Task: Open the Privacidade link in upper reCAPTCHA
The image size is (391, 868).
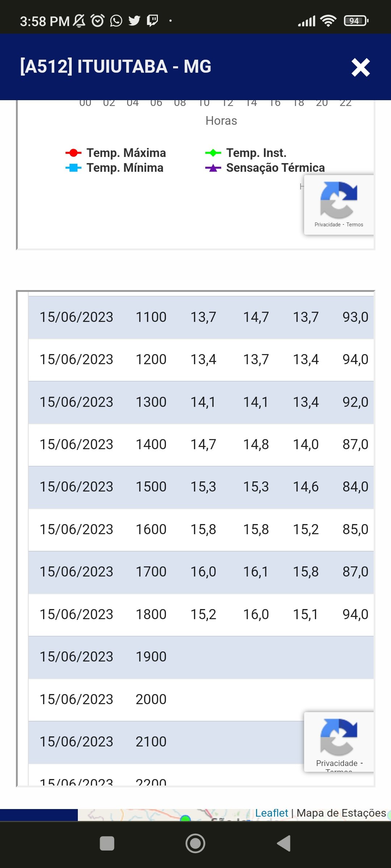Action: [328, 225]
